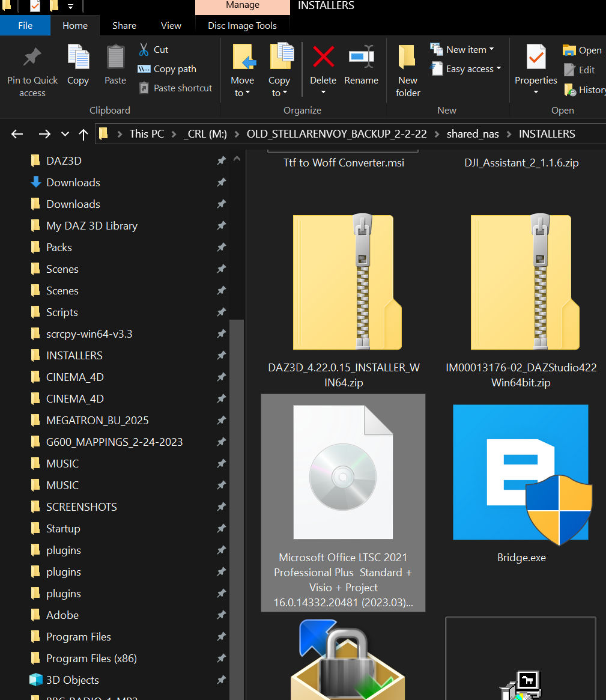Screen dimensions: 606x700
Task: Open G600_MAPPINGS_2-24-2023 in navigation pane
Action: point(114,442)
